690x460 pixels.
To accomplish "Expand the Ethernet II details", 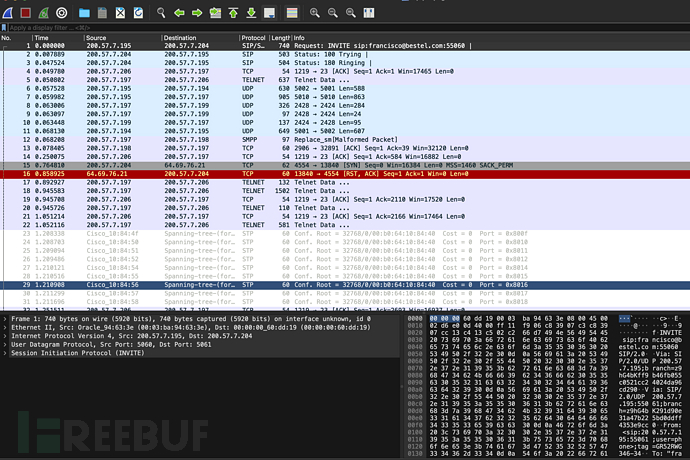I will (x=5, y=328).
